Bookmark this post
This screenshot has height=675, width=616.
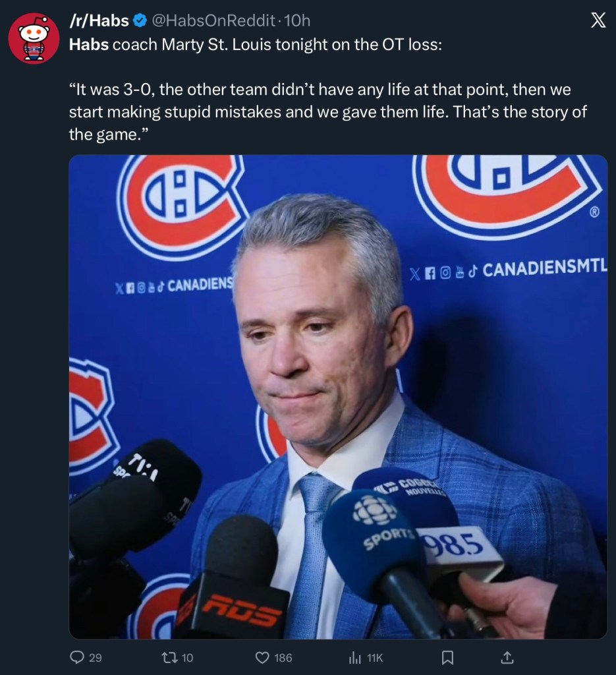point(447,657)
